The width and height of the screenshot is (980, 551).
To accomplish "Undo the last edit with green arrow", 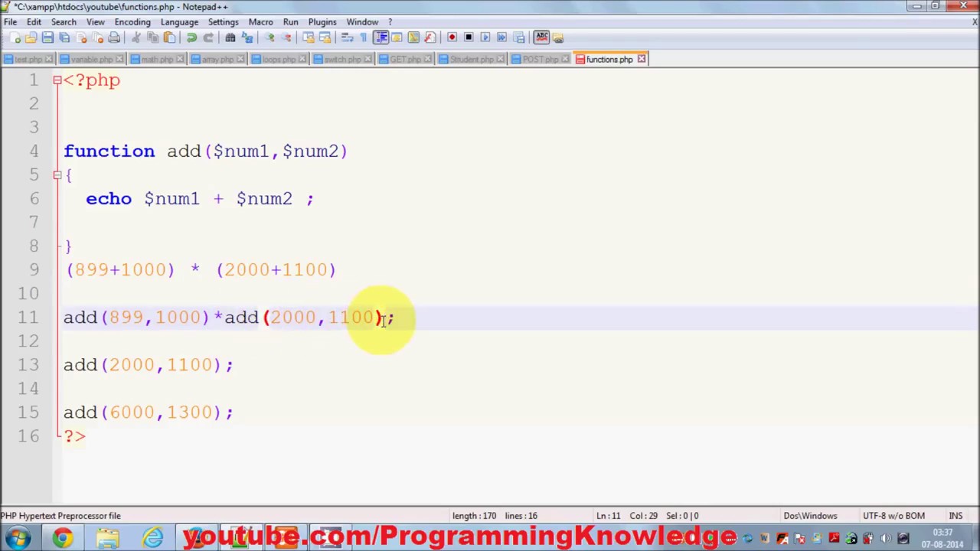I will [x=192, y=37].
